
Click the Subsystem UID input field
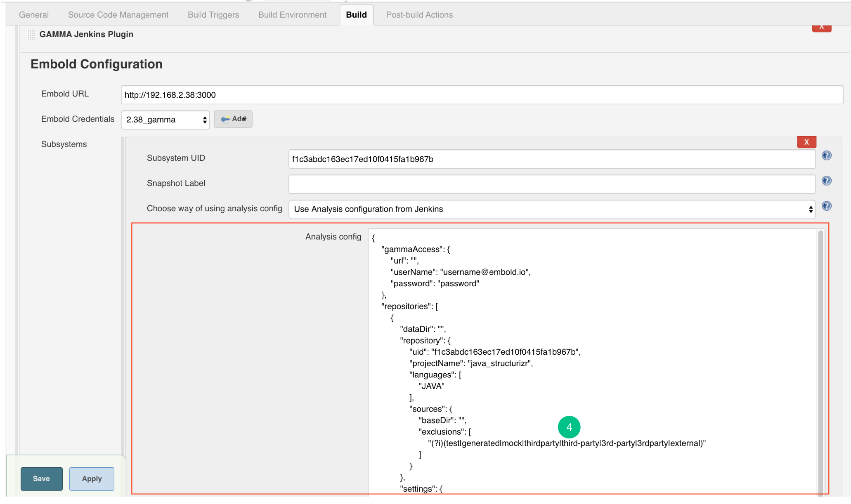(552, 159)
